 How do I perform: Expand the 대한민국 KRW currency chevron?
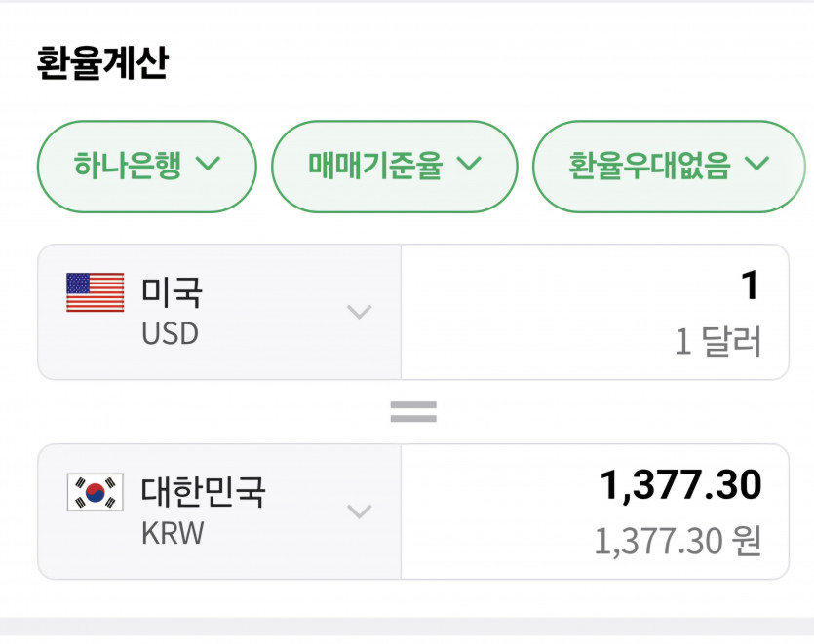360,511
